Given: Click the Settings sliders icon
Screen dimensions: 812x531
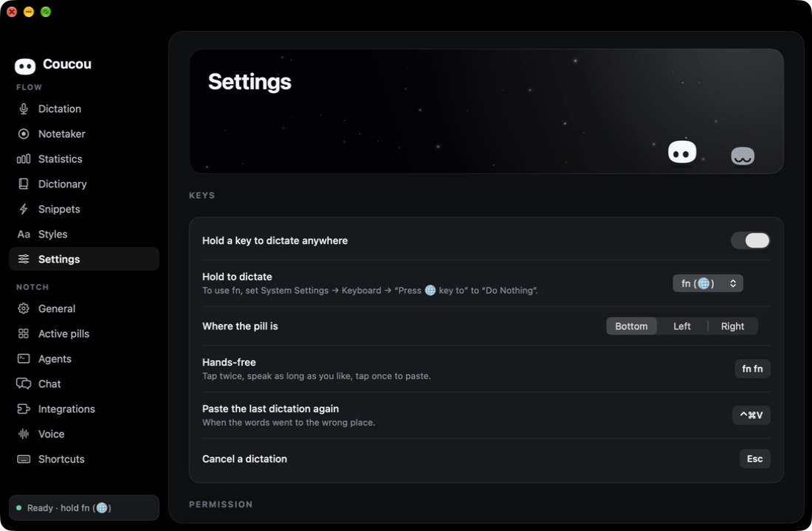Looking at the screenshot, I should point(24,259).
